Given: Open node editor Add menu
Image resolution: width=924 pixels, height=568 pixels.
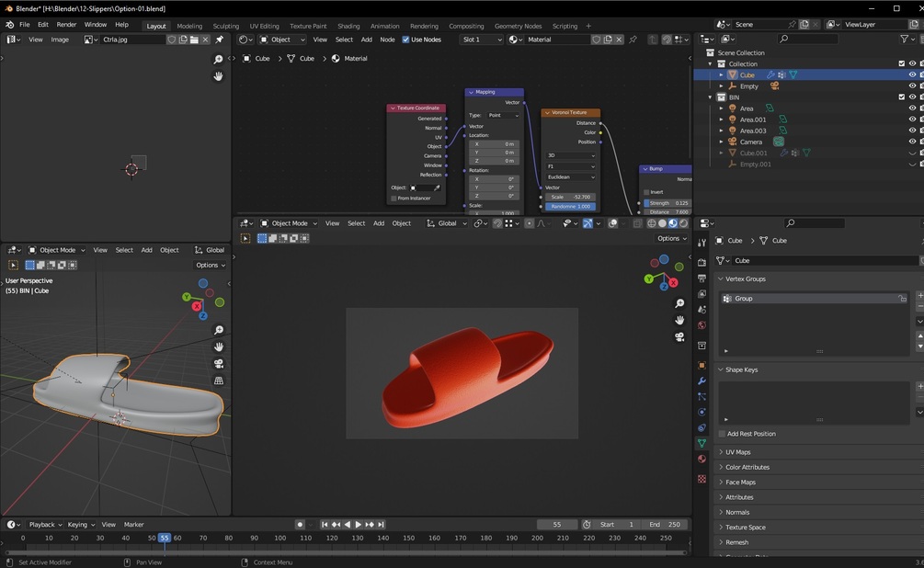Looking at the screenshot, I should (x=367, y=40).
